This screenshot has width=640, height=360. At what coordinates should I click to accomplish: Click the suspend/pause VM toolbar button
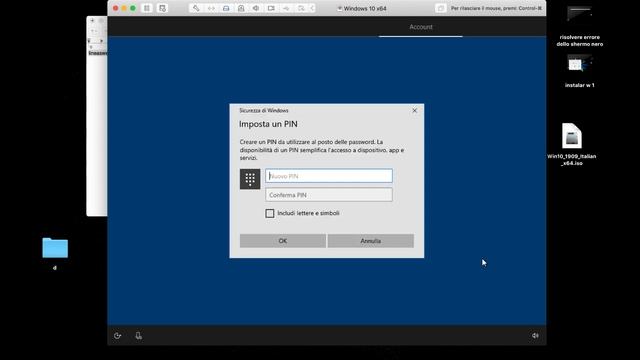(x=147, y=8)
